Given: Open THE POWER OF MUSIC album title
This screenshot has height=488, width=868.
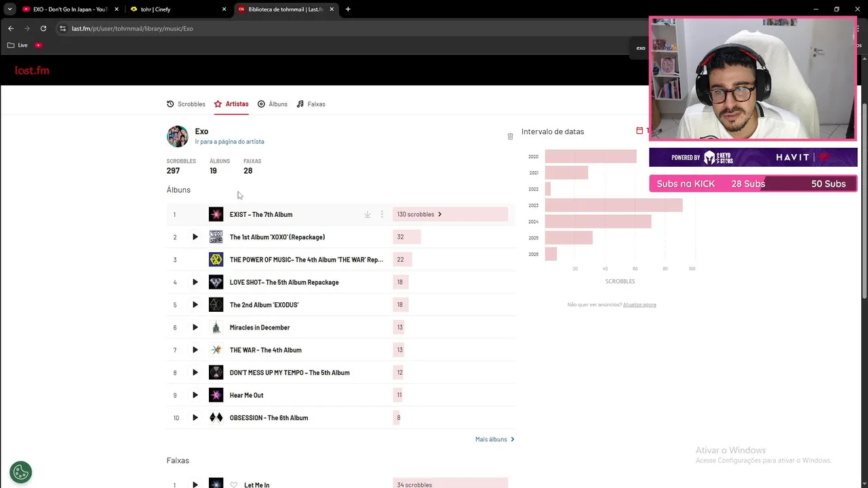Looking at the screenshot, I should pyautogui.click(x=307, y=260).
